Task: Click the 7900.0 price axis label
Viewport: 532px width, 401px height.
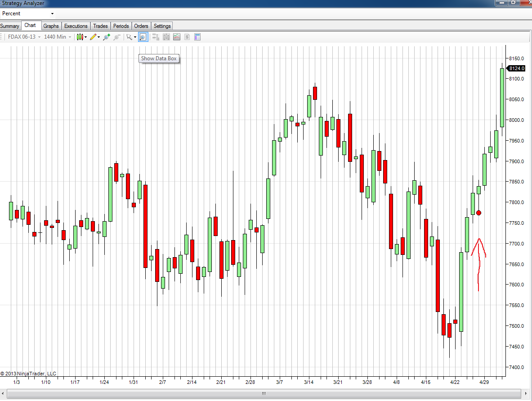Action: point(516,161)
